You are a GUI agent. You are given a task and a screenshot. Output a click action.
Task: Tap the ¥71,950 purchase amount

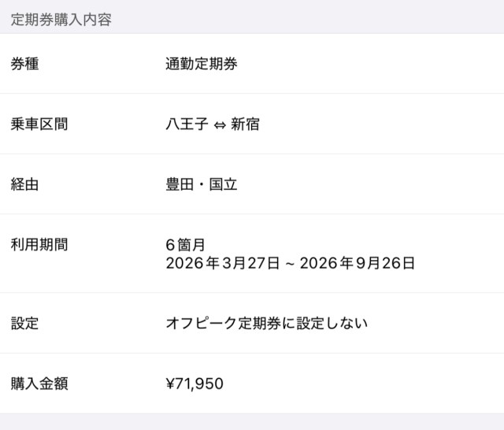click(x=195, y=384)
